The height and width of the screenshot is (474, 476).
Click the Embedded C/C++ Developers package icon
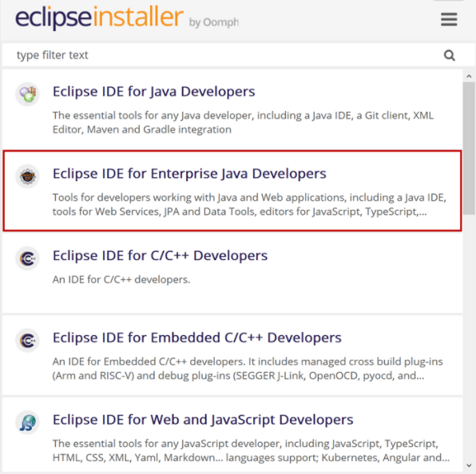[x=28, y=340]
